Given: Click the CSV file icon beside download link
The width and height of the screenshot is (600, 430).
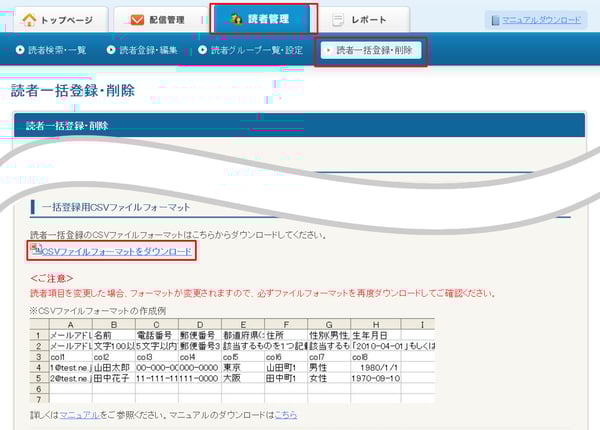Looking at the screenshot, I should [x=36, y=249].
